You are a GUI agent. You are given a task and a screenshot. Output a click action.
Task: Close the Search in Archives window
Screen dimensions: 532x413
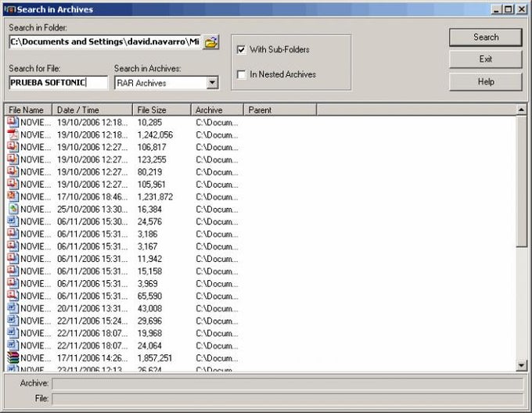coord(521,9)
